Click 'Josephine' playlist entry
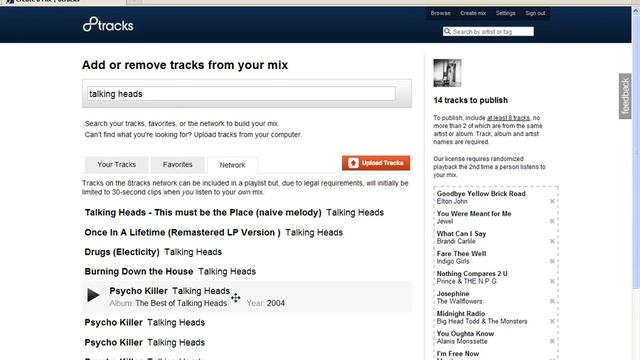This screenshot has height=360, width=640. pos(453,294)
